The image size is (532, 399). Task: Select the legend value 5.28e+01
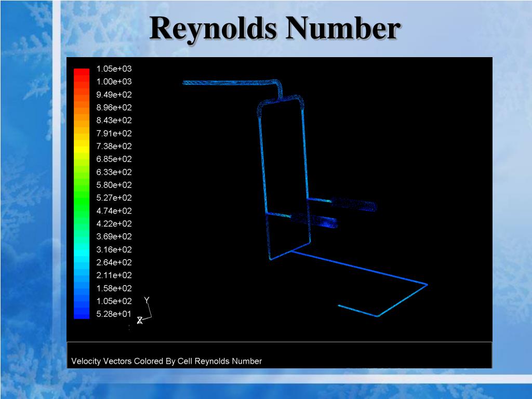pos(114,314)
